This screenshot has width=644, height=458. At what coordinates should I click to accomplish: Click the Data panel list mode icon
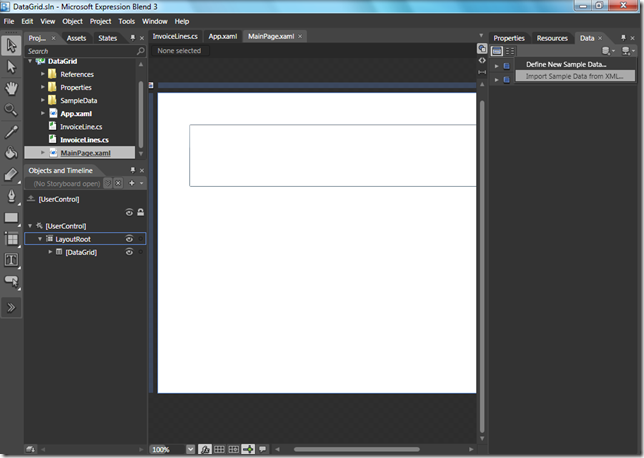pyautogui.click(x=497, y=51)
